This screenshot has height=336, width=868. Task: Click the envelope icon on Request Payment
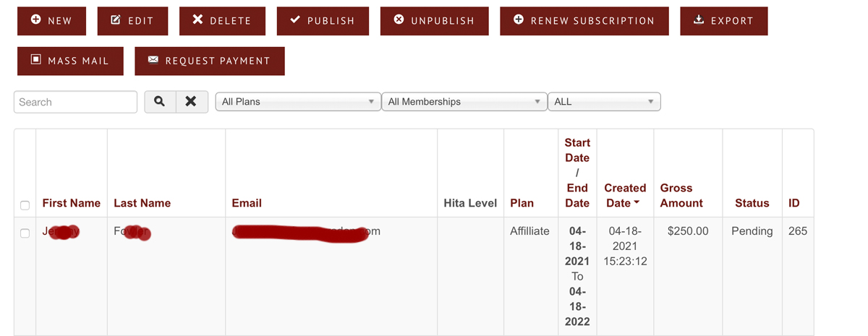(x=153, y=60)
